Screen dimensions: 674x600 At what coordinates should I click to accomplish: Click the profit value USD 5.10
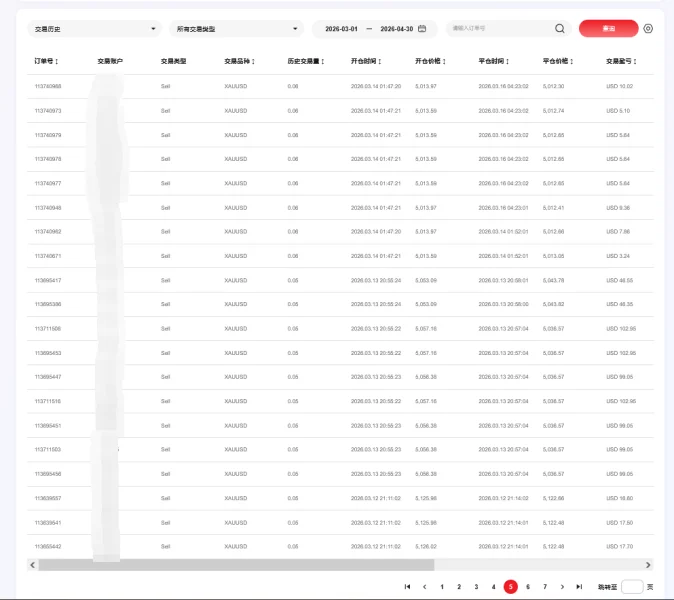click(x=618, y=111)
